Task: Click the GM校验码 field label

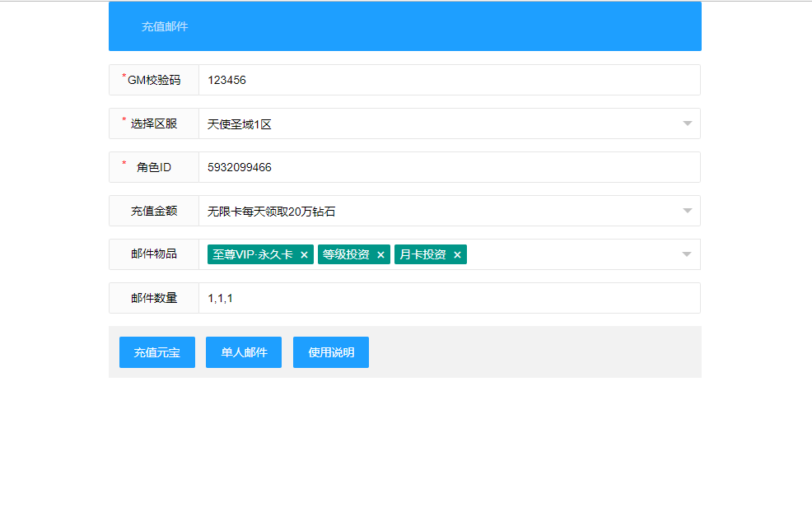Action: coord(154,80)
